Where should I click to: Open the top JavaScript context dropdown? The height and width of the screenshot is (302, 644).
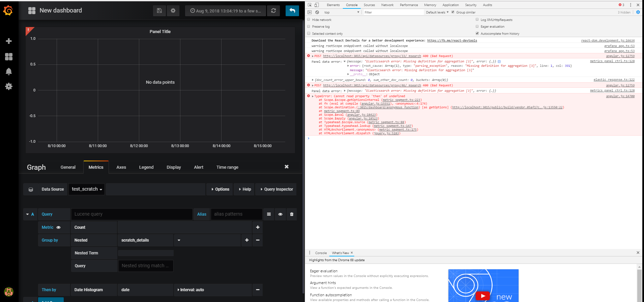(x=342, y=12)
